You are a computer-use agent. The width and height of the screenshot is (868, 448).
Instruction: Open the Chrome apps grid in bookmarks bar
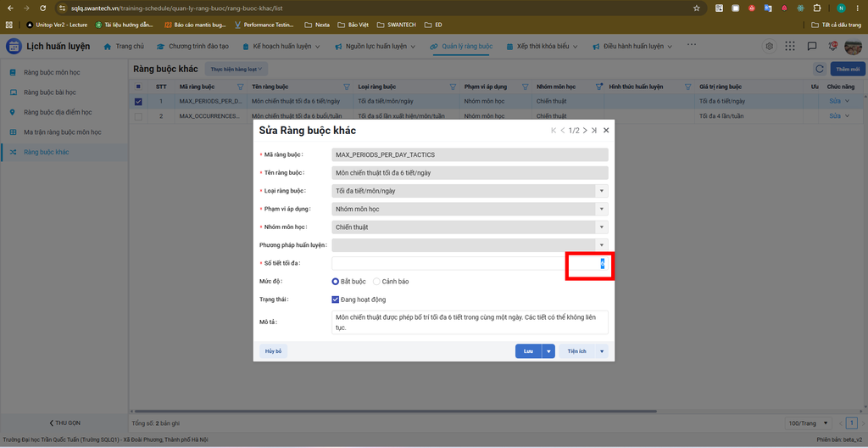(8, 25)
